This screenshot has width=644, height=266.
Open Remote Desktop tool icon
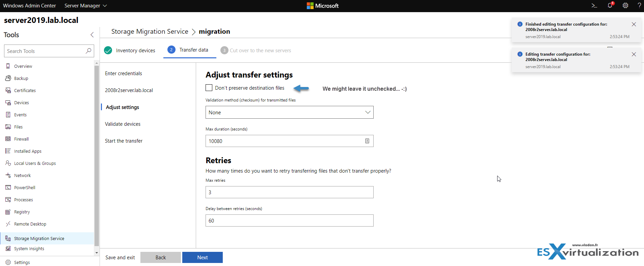click(x=8, y=224)
